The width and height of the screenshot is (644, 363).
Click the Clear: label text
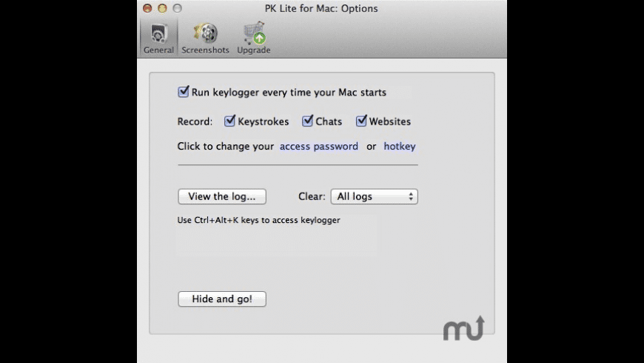[x=312, y=196]
